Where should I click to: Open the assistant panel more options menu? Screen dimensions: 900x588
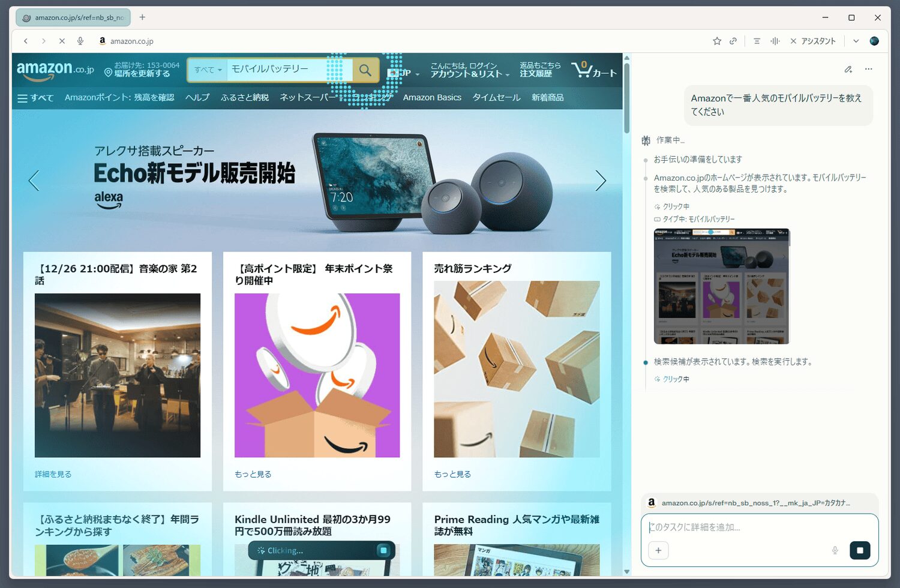[x=868, y=70]
